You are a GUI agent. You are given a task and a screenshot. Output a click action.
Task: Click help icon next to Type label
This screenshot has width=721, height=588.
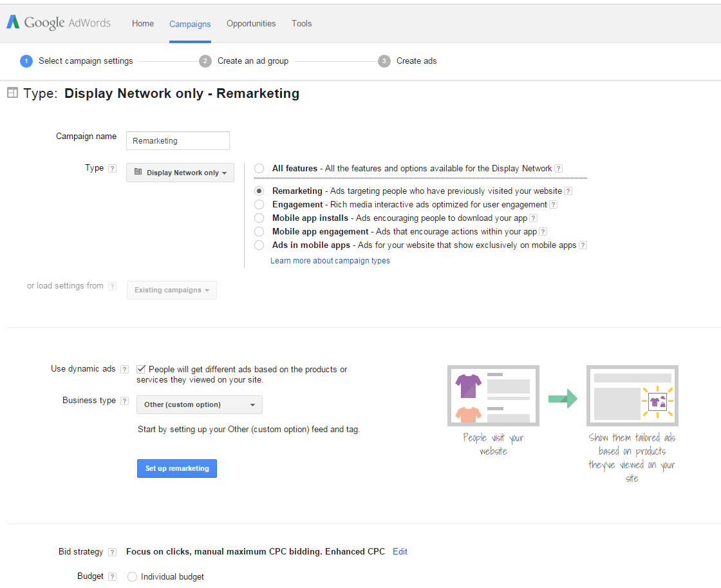(113, 169)
